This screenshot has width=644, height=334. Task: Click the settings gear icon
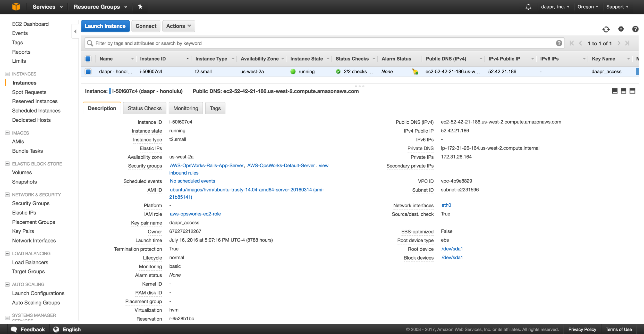pyautogui.click(x=621, y=29)
